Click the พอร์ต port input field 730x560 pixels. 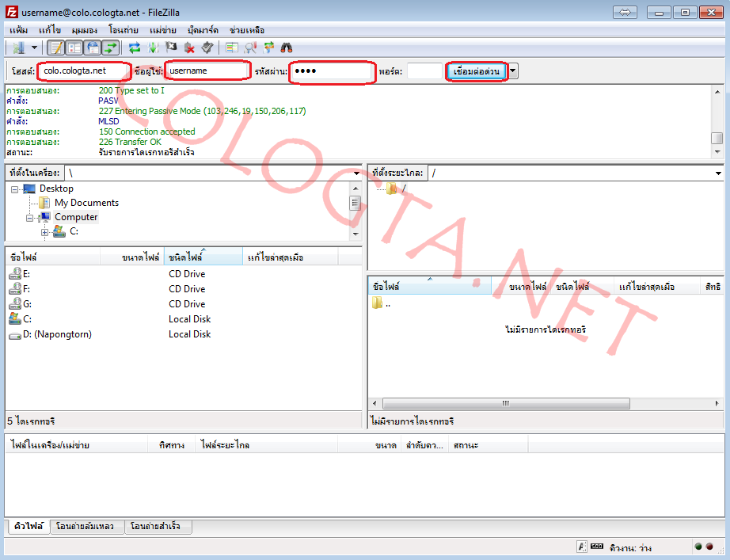[424, 71]
